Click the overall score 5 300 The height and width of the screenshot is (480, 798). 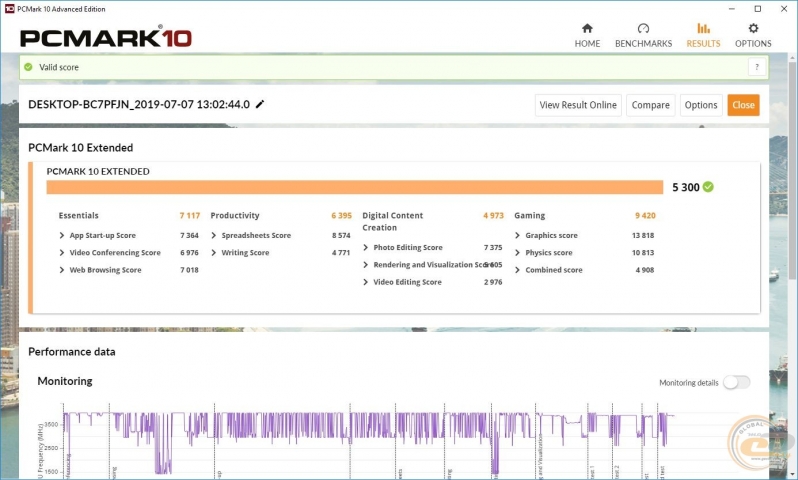[686, 187]
